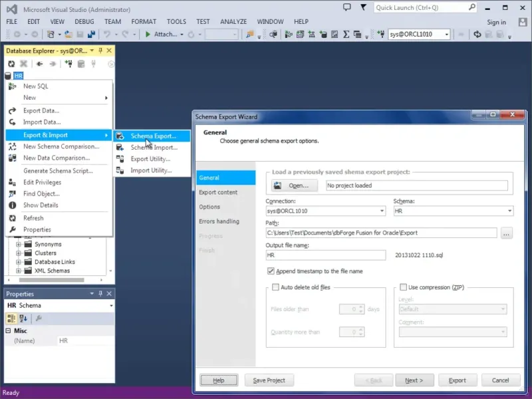
Task: Click the Open file icon in main toolbar
Action: coord(68,35)
